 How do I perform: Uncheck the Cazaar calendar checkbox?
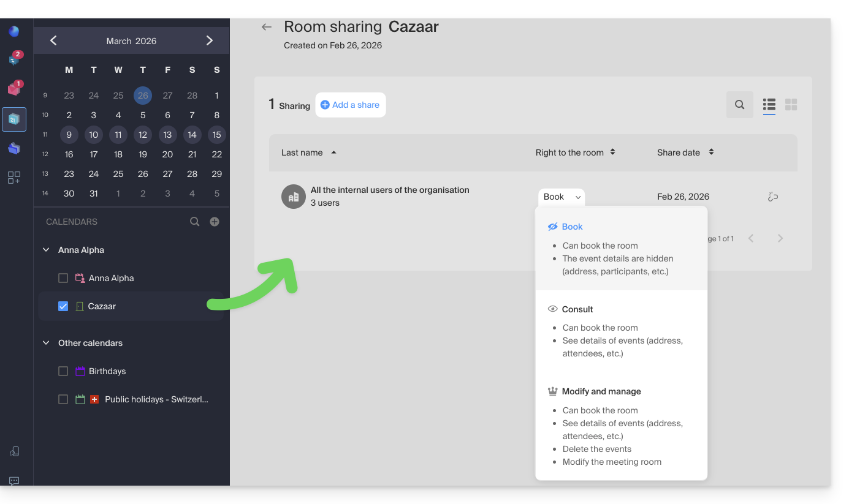pyautogui.click(x=63, y=306)
